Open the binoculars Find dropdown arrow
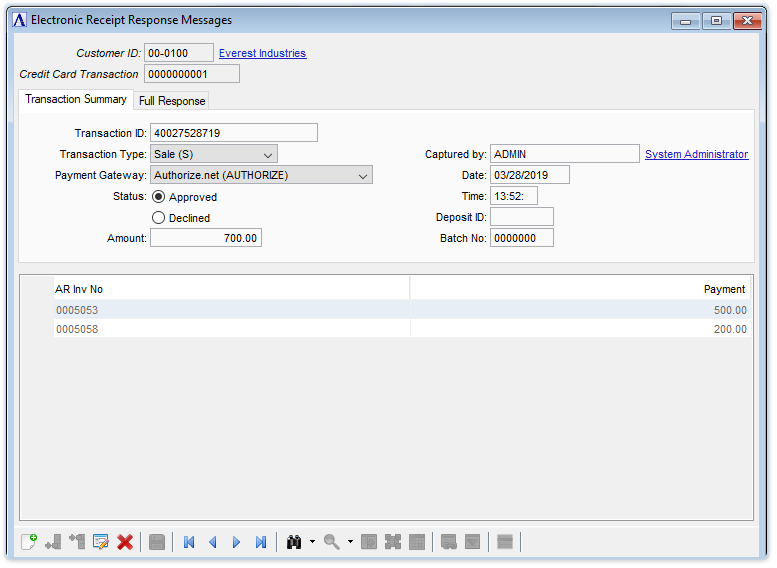Screen dimensions: 777x568 point(312,542)
